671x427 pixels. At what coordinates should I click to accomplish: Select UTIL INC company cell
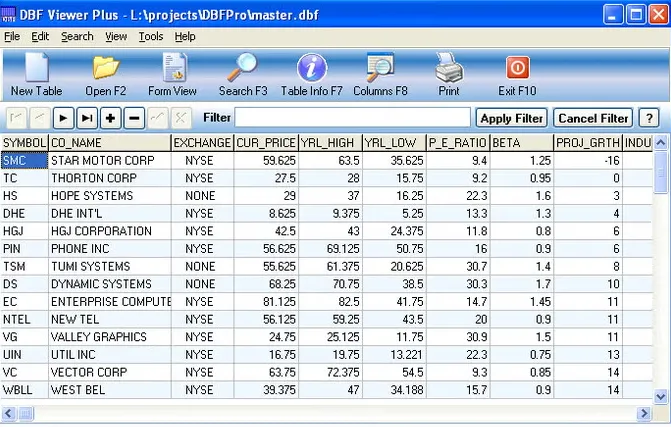110,355
